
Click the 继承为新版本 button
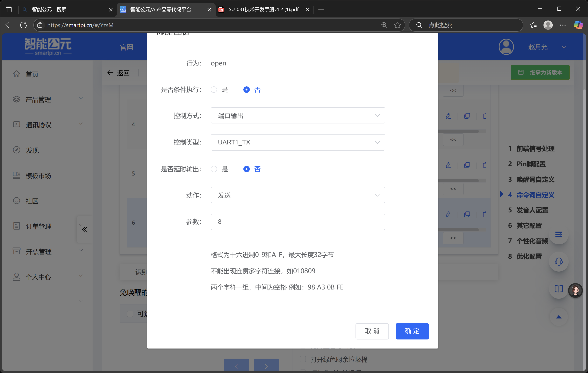pos(540,72)
